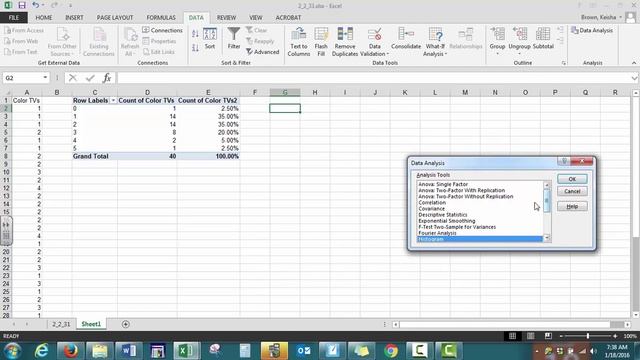Switch to HOME tab
Image resolution: width=640 pixels, height=360 pixels.
coord(44,18)
